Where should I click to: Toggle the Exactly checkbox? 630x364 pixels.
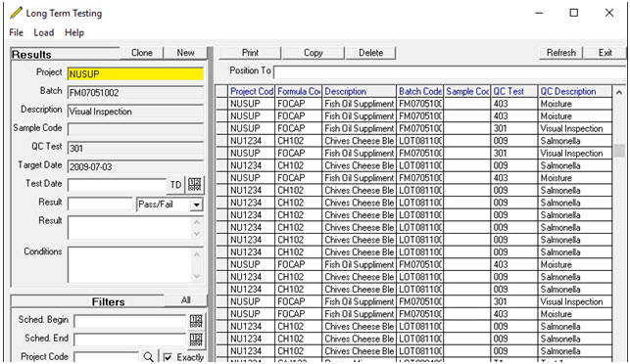click(168, 357)
